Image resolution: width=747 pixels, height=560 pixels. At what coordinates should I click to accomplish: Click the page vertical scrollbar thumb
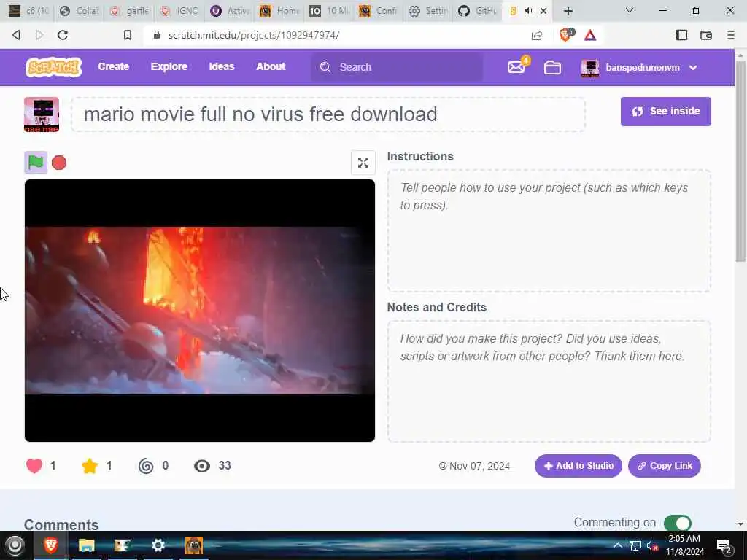coord(740,160)
